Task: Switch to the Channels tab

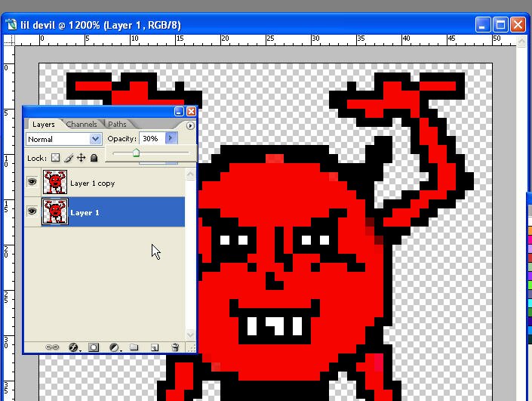Action: 81,125
